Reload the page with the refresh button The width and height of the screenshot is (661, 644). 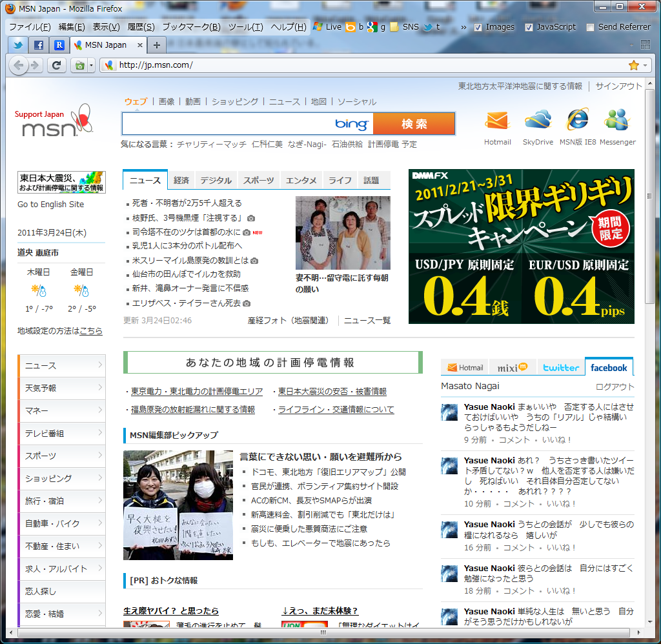[56, 65]
